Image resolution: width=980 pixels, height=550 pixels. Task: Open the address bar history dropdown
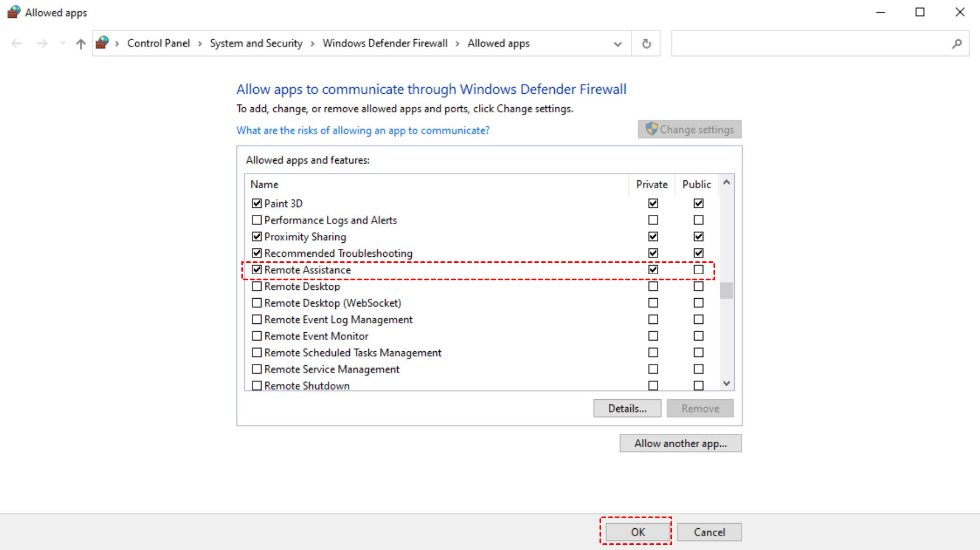tap(617, 44)
